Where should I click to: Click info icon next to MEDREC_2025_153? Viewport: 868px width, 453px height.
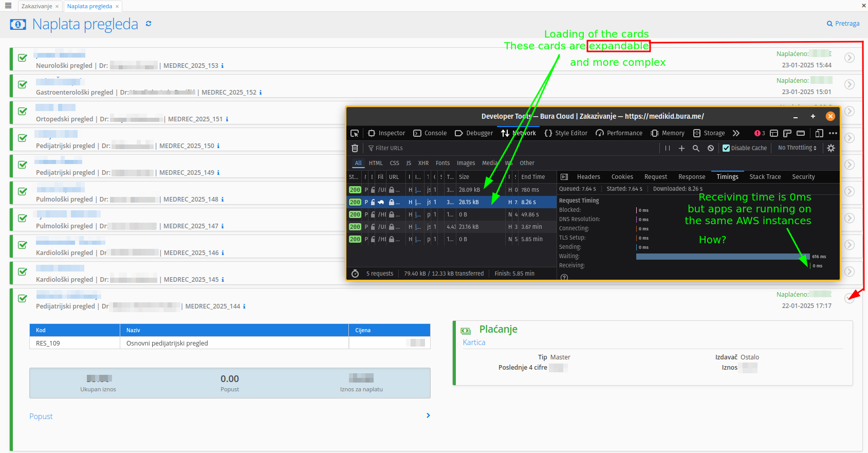(x=223, y=66)
